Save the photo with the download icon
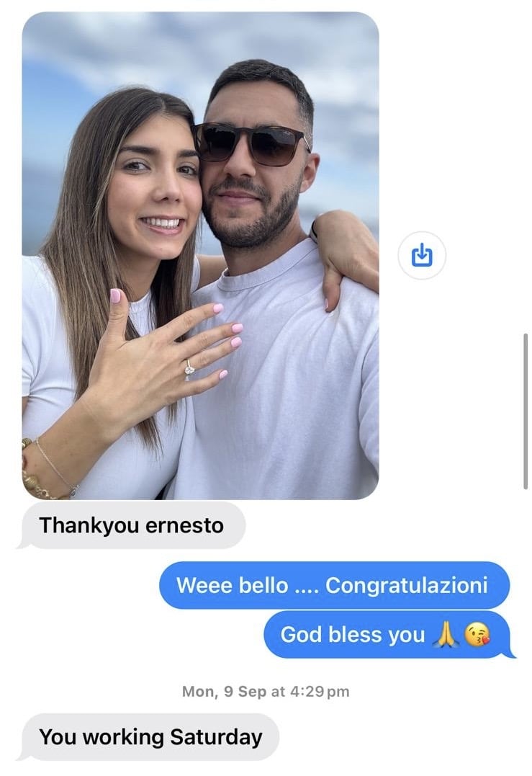 coord(421,255)
